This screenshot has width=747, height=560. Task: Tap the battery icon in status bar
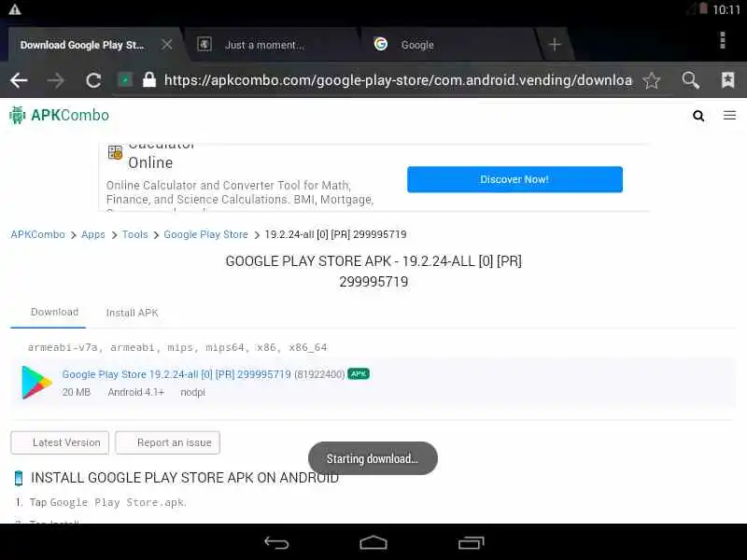[x=703, y=8]
